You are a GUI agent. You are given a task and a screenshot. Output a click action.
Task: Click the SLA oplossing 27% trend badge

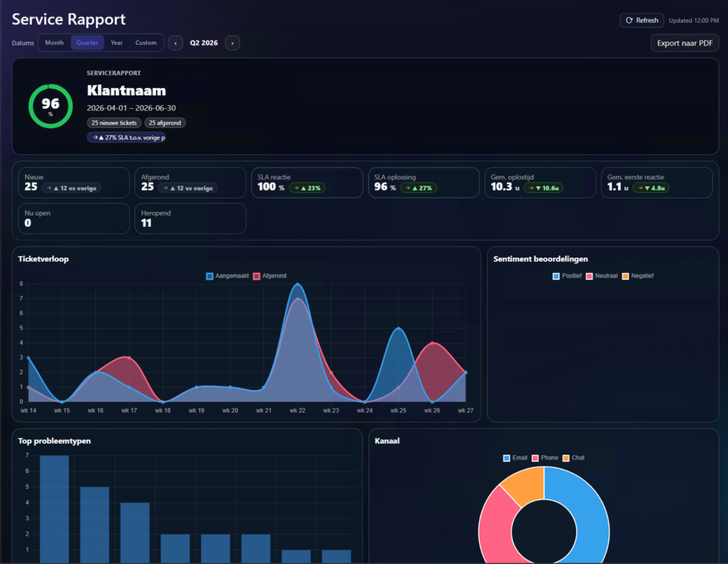click(418, 188)
